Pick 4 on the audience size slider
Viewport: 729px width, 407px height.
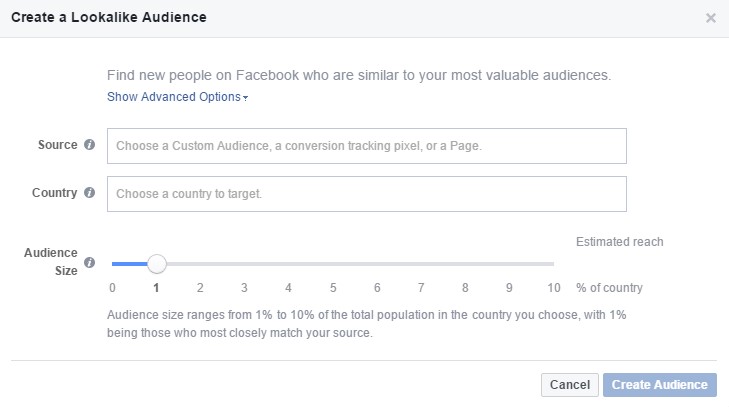coord(288,264)
